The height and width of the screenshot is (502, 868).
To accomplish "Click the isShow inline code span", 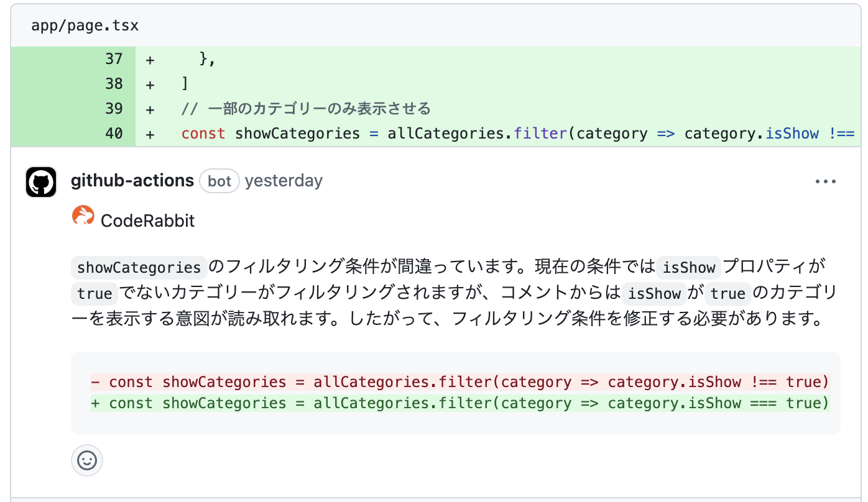I will point(688,267).
